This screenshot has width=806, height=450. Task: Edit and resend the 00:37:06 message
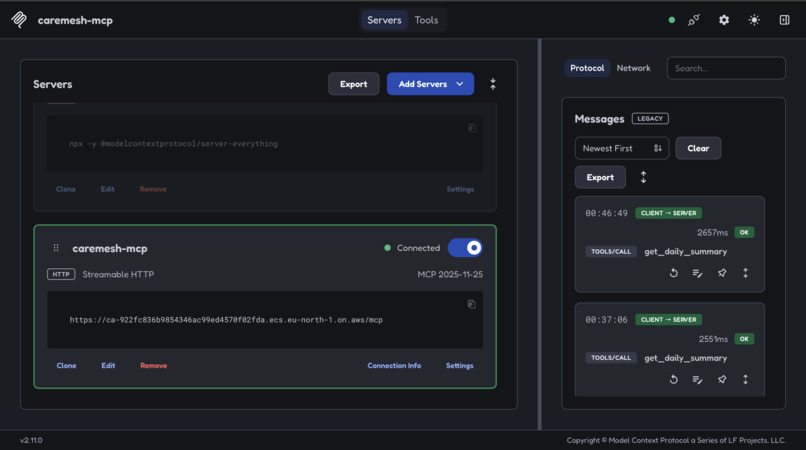[697, 380]
